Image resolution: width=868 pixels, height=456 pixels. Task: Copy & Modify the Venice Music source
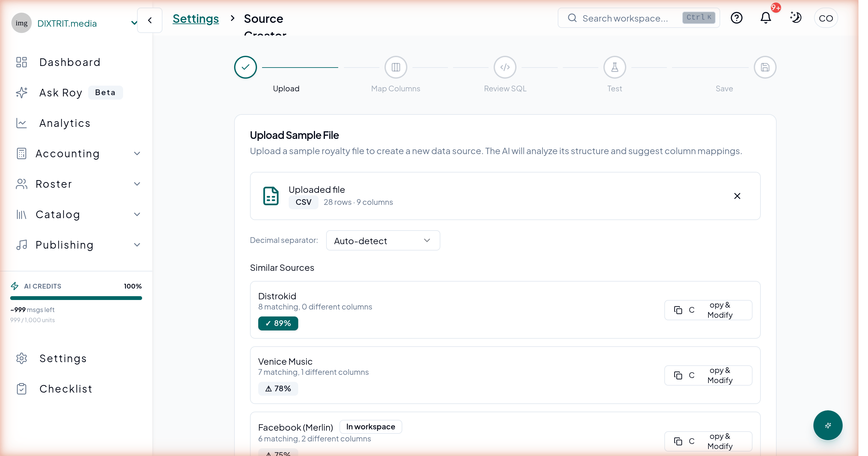[x=708, y=375]
